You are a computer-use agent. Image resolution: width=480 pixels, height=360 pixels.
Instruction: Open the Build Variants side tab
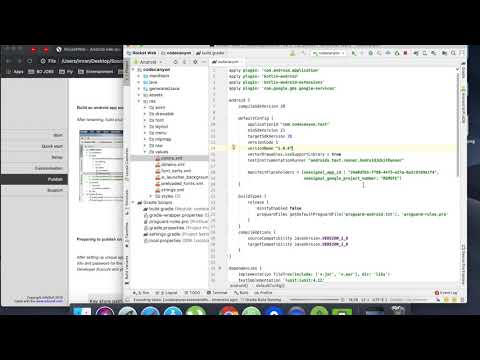[127, 270]
